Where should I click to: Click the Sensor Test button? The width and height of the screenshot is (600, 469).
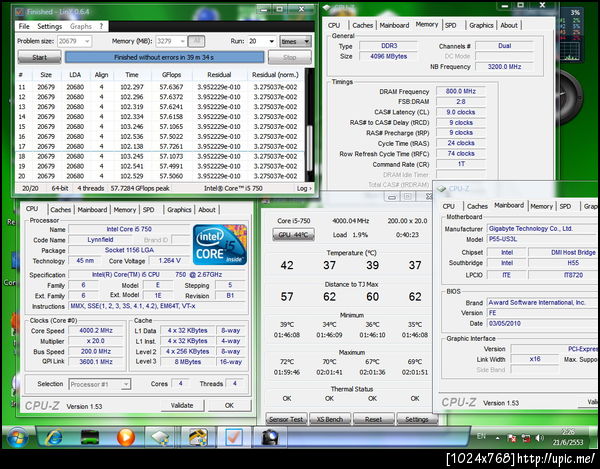tap(286, 419)
